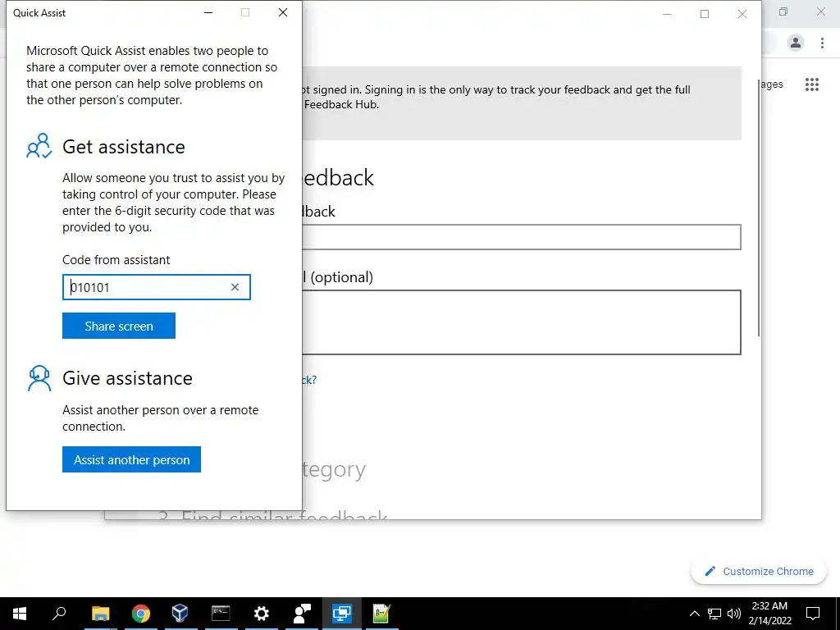Click the Customize Chrome button
The width and height of the screenshot is (840, 630).
tap(759, 572)
